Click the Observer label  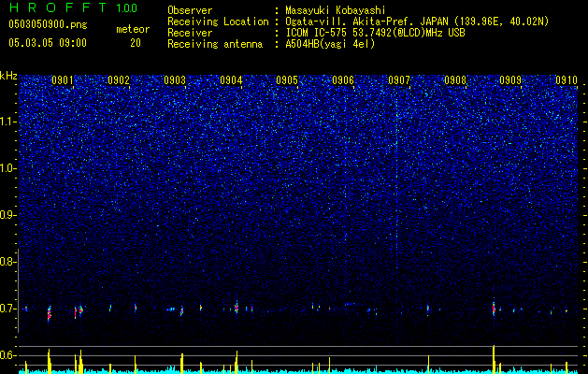click(190, 10)
